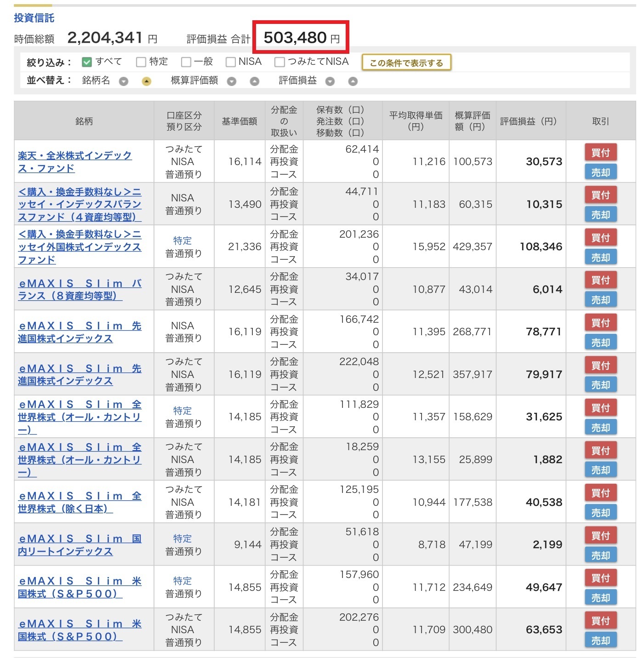Click 売却 for eMAXIS Slim 国内リートインデックス
This screenshot has height=658, width=644.
coord(600,555)
